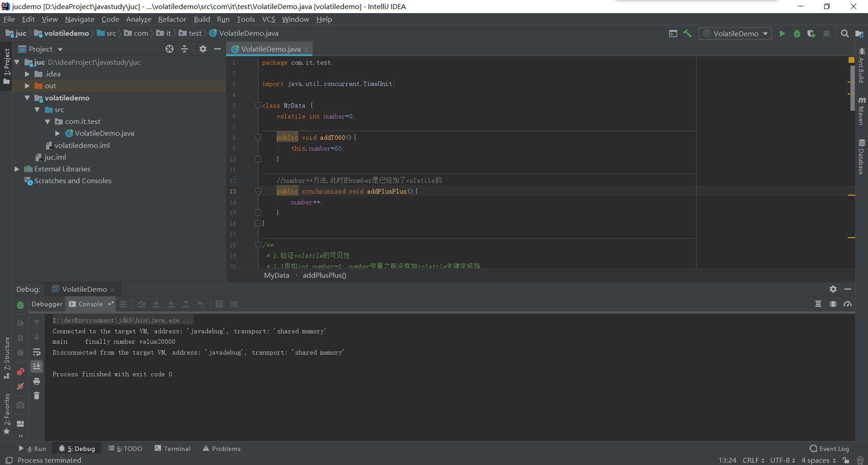868x465 pixels.
Task: Open the Database side panel
Action: [x=862, y=157]
